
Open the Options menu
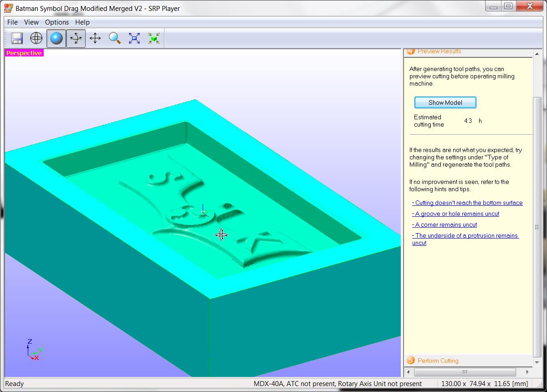tap(57, 22)
